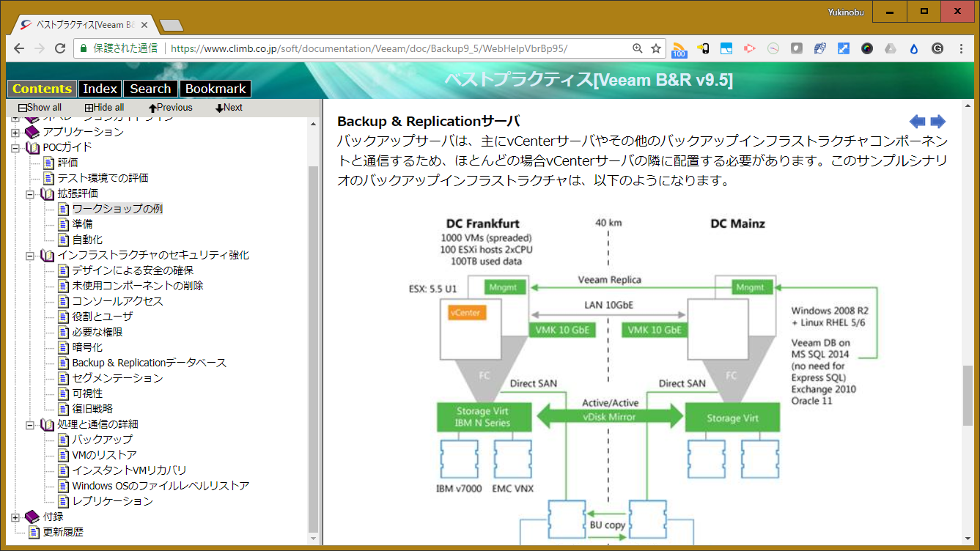The image size is (980, 551).
Task: Click the zoom magnifier in the address bar
Action: 638,49
